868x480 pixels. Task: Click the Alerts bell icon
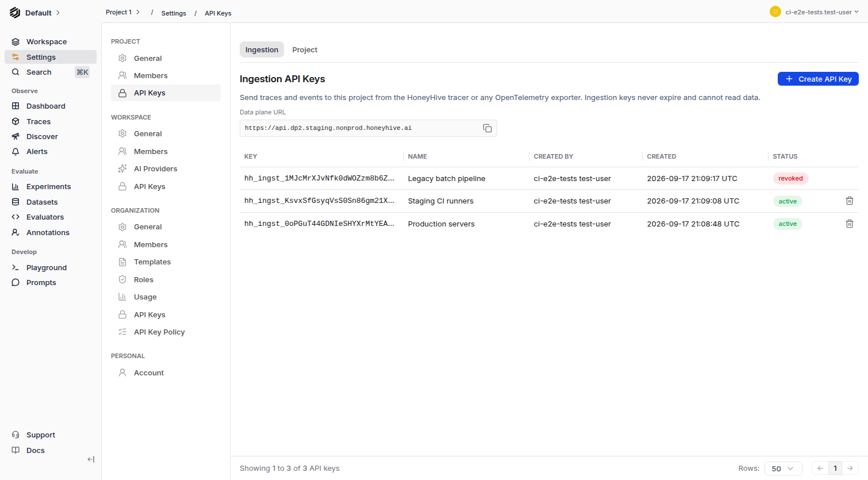[16, 152]
